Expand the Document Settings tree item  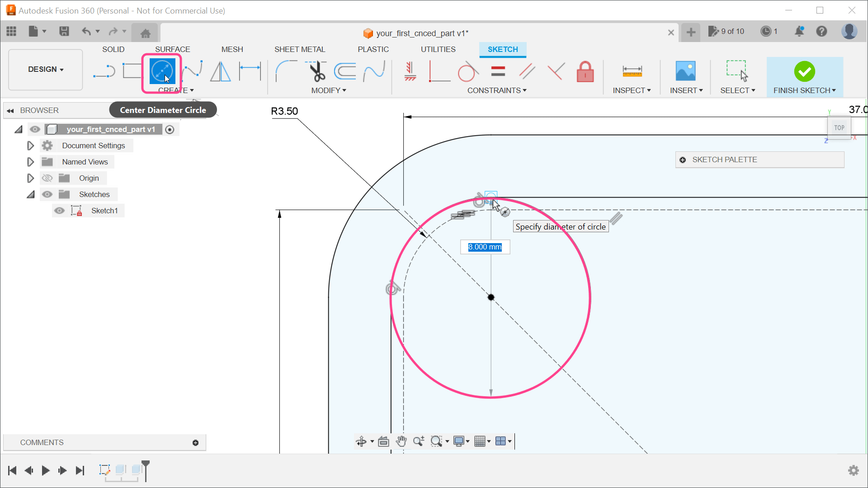pyautogui.click(x=30, y=145)
